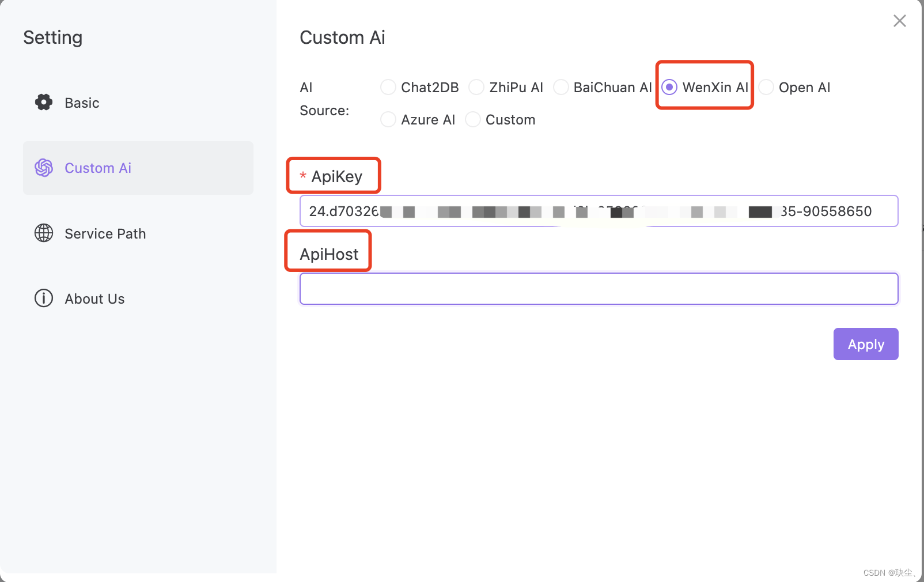
Task: Click the AI Source label
Action: point(324,99)
